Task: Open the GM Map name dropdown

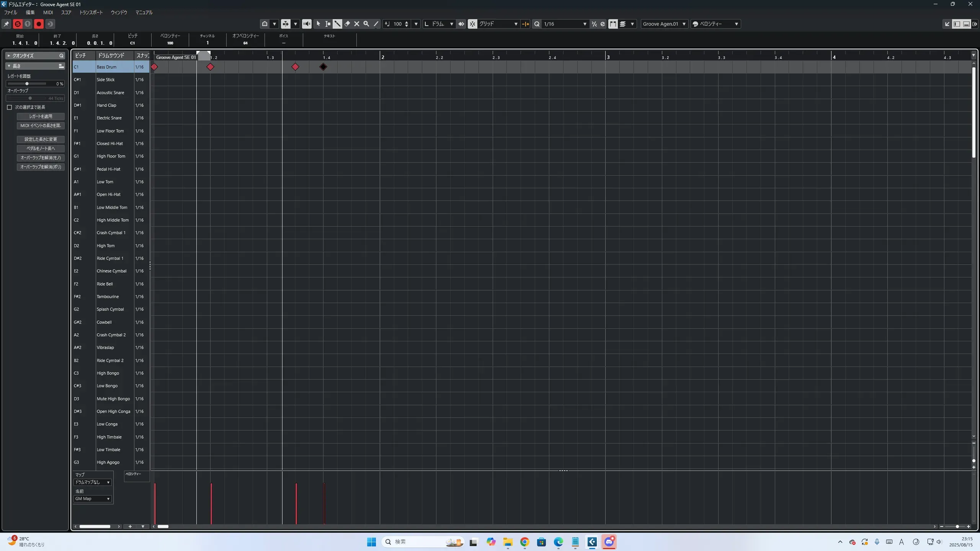Action: [x=92, y=499]
